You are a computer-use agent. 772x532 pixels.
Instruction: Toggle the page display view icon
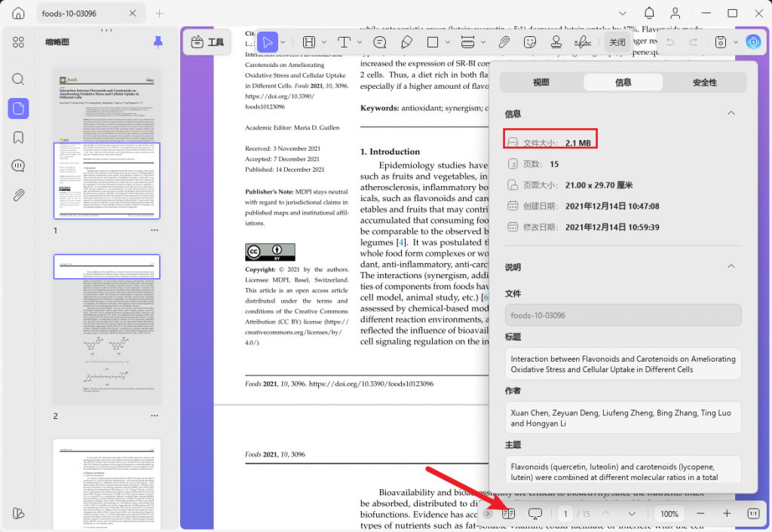(508, 513)
